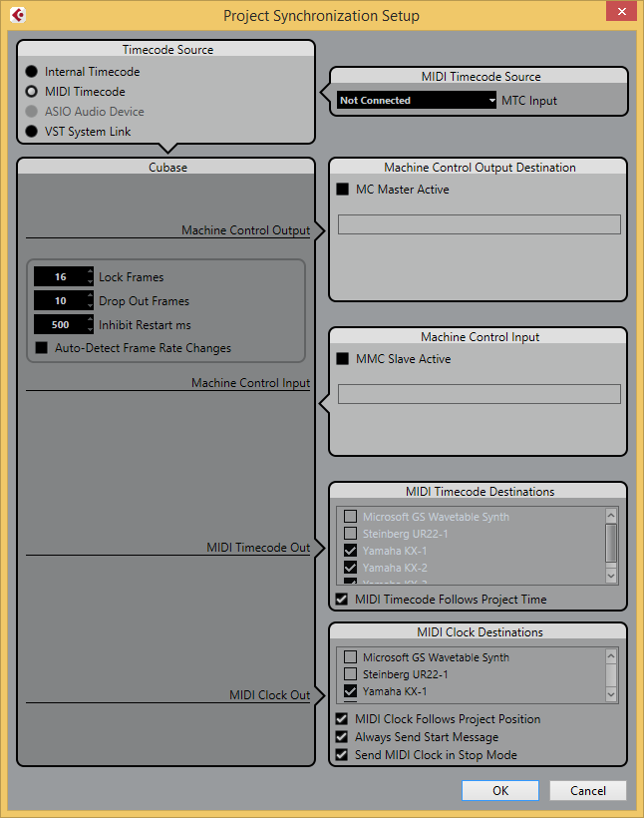This screenshot has width=644, height=818.
Task: Uncheck Yamaha KX-1 in MIDI Timecode Destinations
Action: pyautogui.click(x=351, y=551)
